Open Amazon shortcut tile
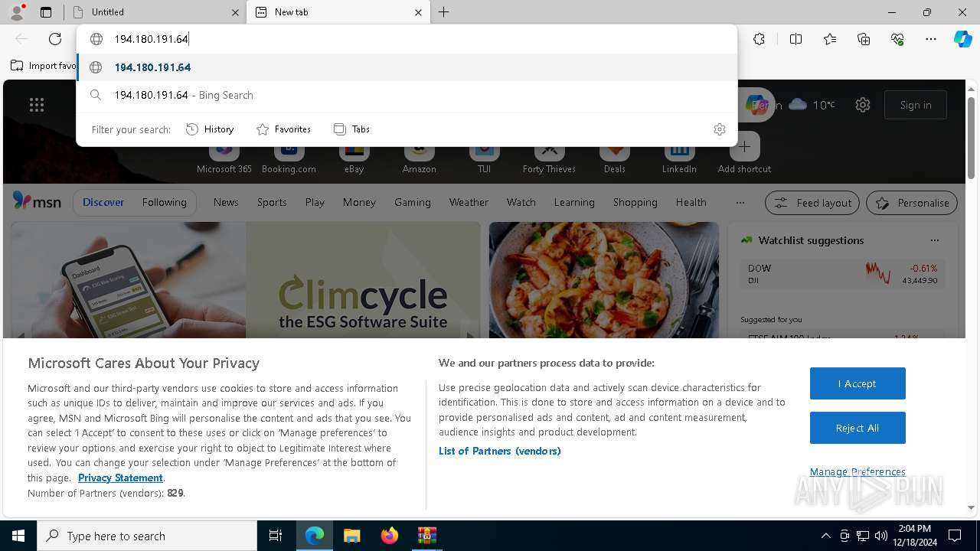980x551 pixels. click(x=419, y=156)
